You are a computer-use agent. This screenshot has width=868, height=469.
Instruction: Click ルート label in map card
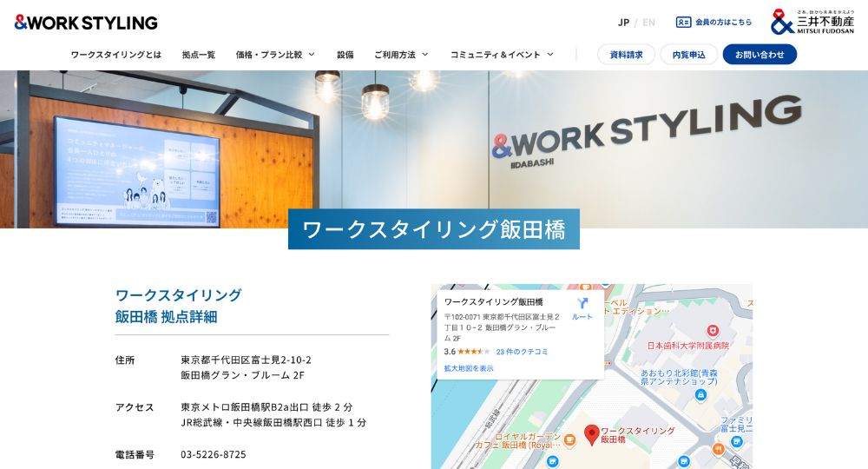coord(582,317)
